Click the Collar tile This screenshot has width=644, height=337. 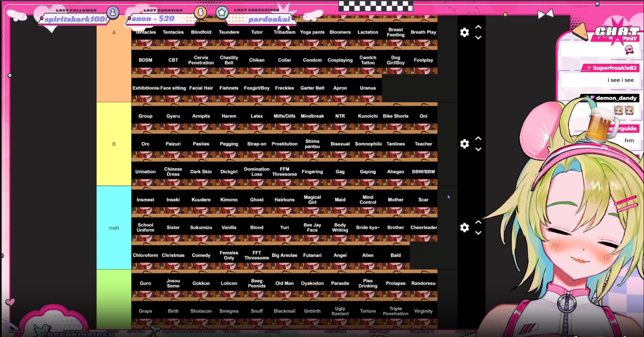(284, 60)
